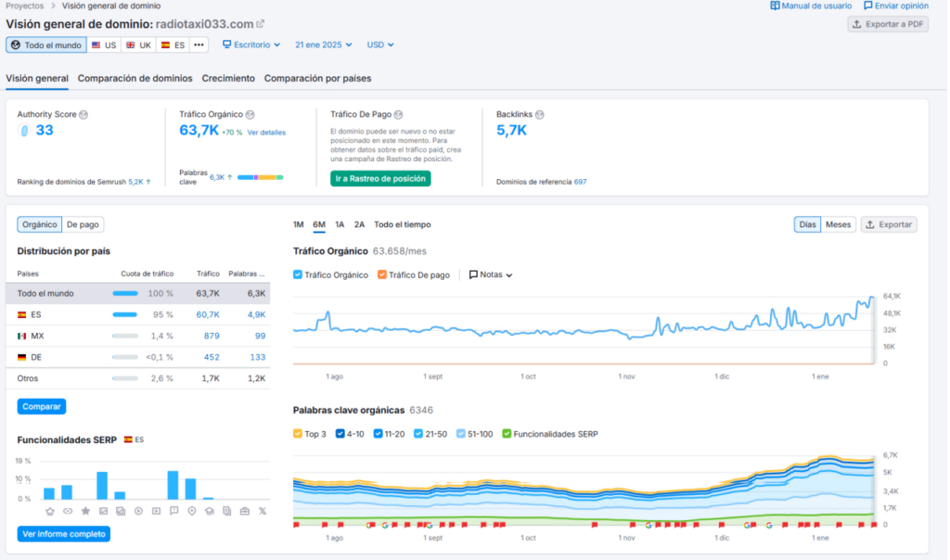Image resolution: width=950 pixels, height=560 pixels.
Task: Toggle the 4-10 positions checkbox
Action: [x=340, y=434]
